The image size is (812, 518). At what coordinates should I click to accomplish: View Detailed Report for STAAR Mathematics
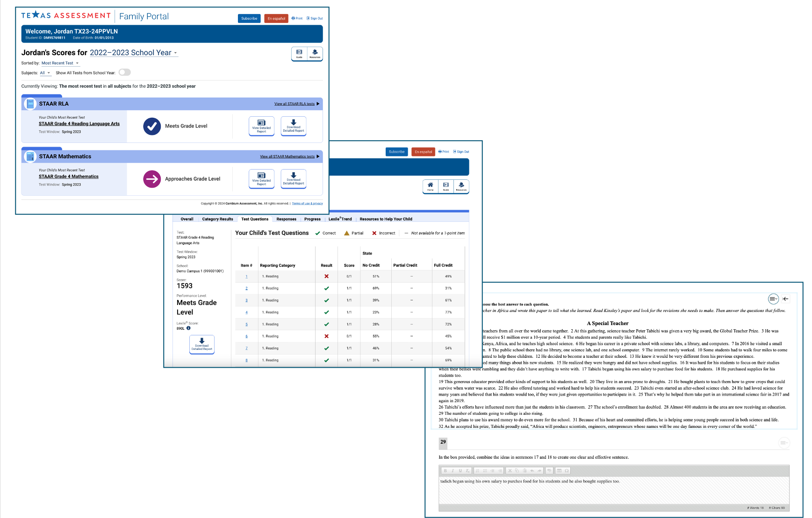point(261,179)
